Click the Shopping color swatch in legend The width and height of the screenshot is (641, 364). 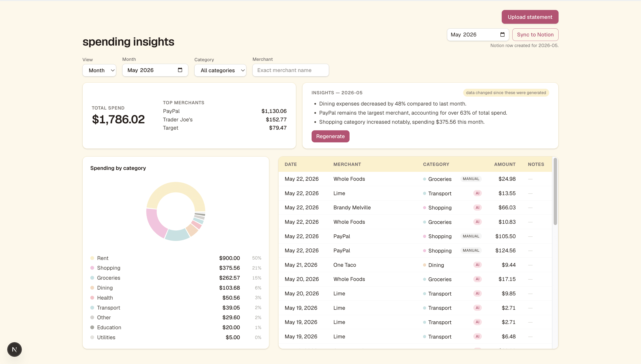click(92, 268)
